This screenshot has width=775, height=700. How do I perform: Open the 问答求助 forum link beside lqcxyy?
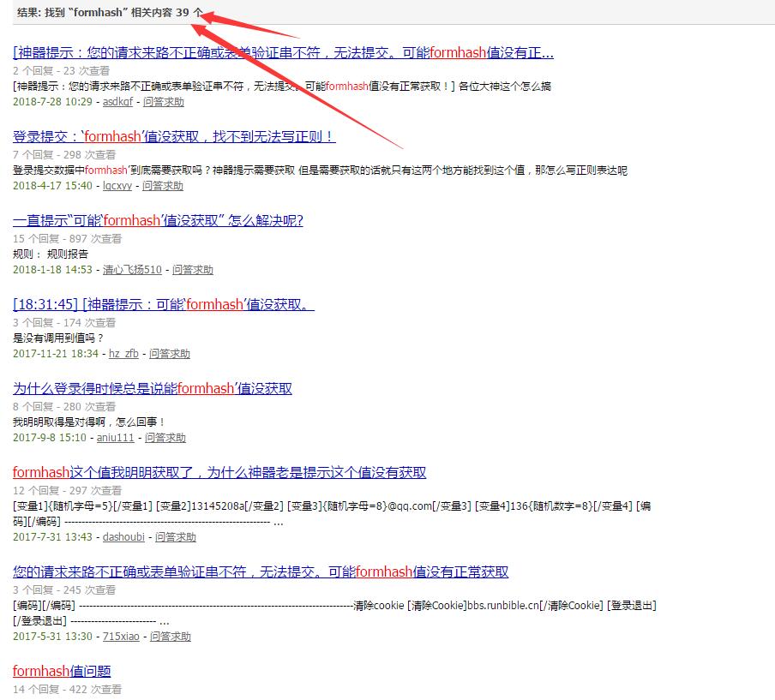click(x=163, y=186)
